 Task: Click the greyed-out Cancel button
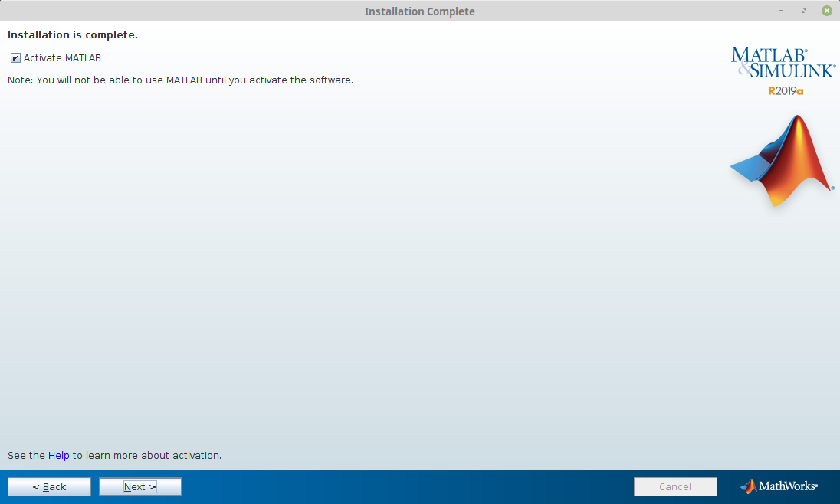[675, 487]
